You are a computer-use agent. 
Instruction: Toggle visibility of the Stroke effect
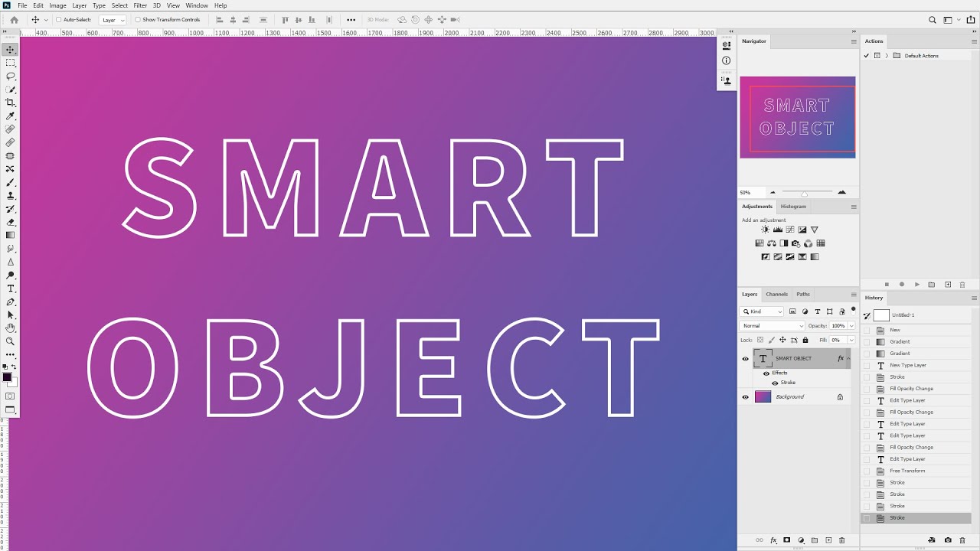(775, 383)
